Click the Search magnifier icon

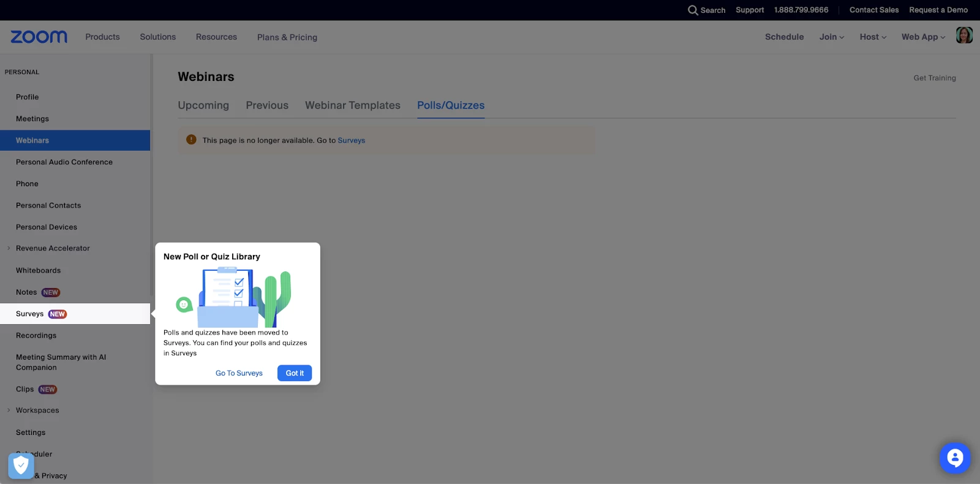coord(693,10)
